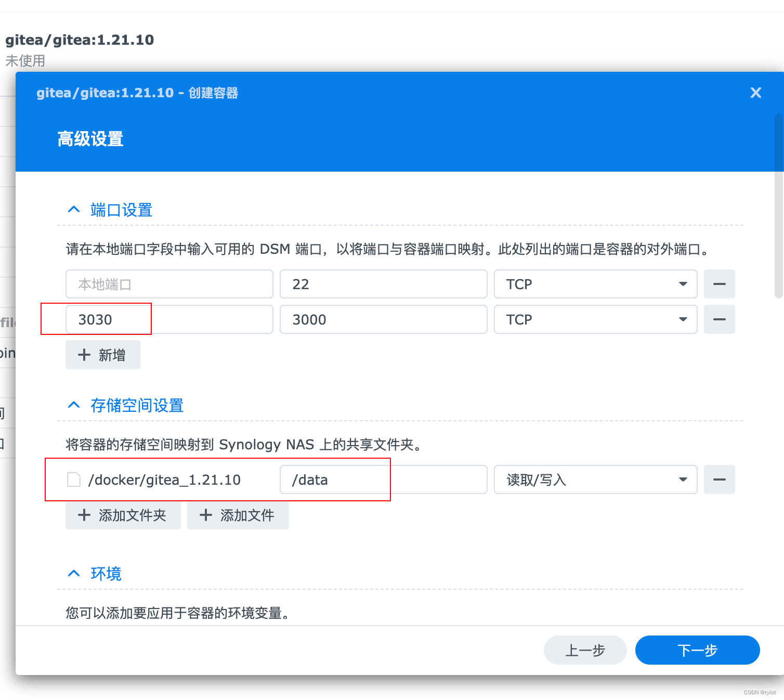
Task: Click the empty 本地端口 input field
Action: click(169, 284)
